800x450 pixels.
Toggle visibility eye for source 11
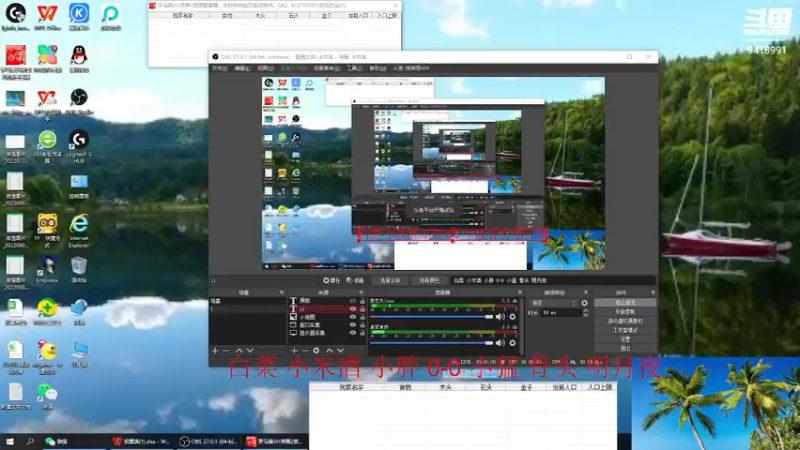(353, 309)
